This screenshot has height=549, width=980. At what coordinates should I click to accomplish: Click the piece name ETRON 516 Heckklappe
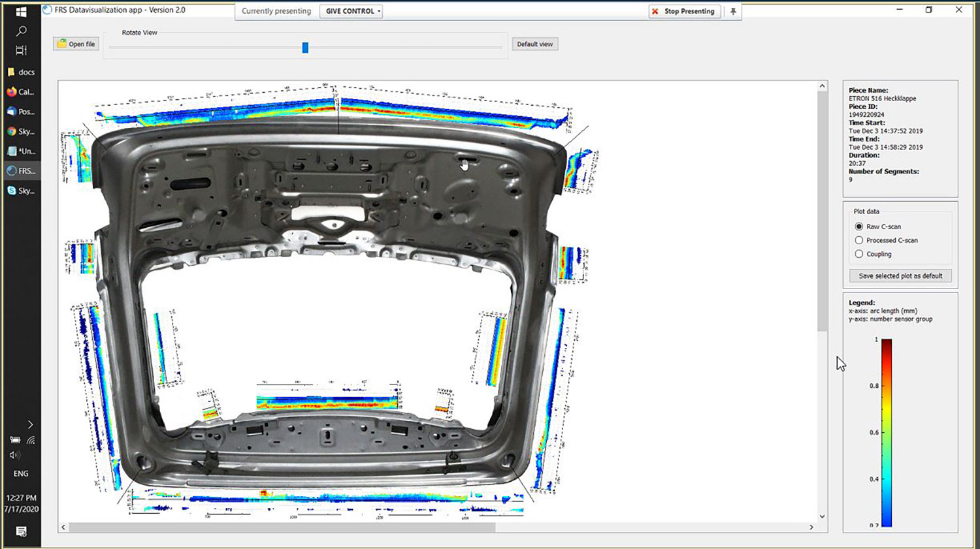(x=883, y=99)
